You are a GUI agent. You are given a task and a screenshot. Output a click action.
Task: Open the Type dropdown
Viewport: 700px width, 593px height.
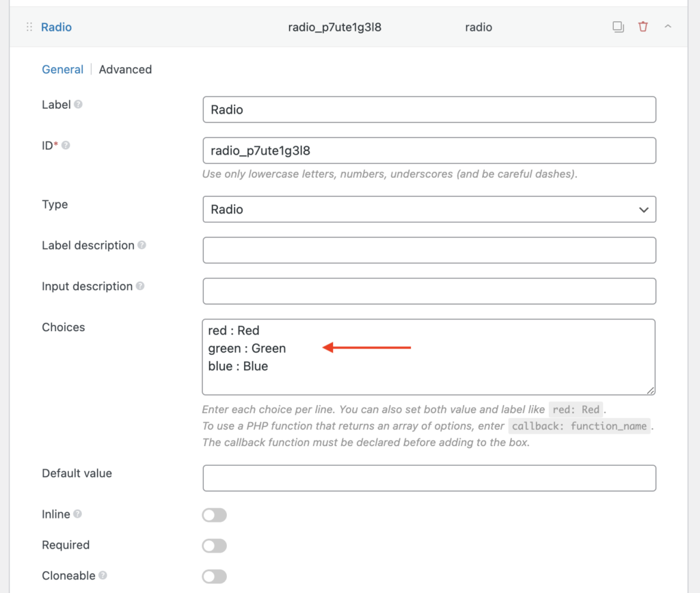(x=429, y=209)
